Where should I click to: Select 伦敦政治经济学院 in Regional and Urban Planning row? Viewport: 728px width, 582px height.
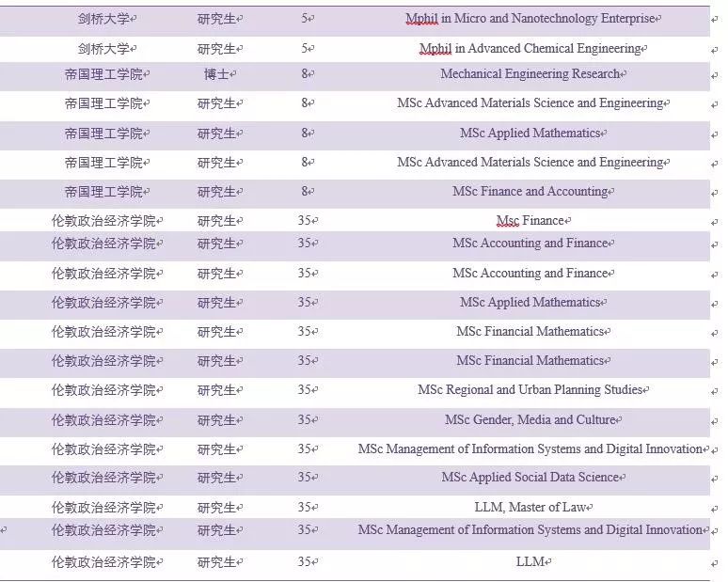[103, 390]
